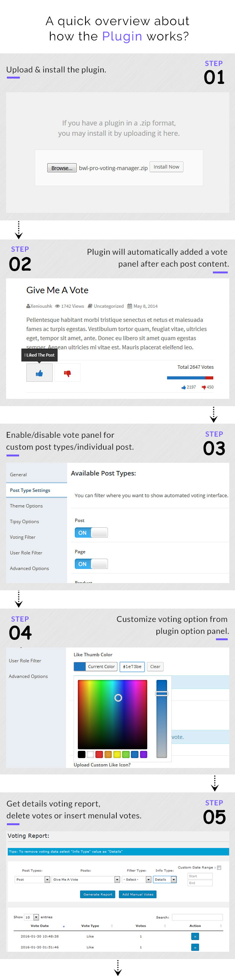Open the Show entries count dropdown
The image size is (235, 980).
click(32, 917)
